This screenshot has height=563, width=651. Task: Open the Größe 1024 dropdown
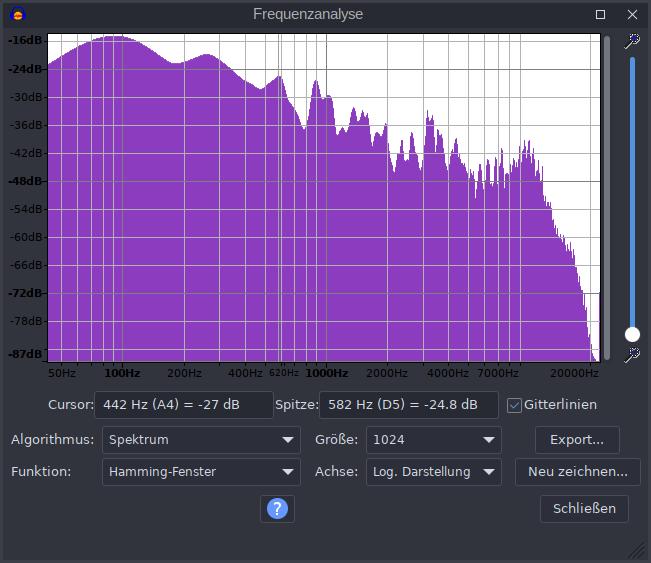(434, 440)
